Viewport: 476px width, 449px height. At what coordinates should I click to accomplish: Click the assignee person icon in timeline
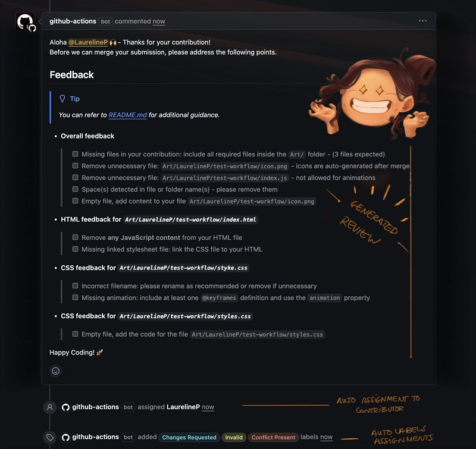click(x=50, y=407)
